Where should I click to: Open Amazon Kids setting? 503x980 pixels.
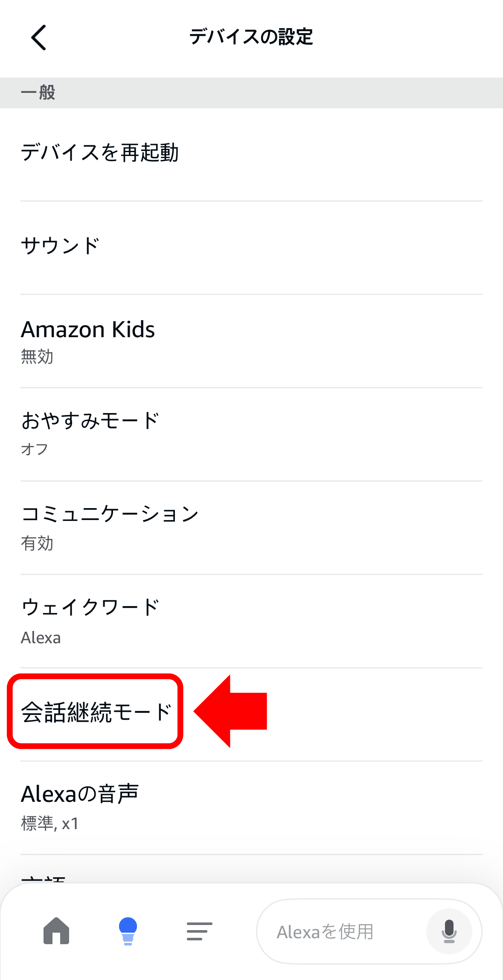coord(88,330)
